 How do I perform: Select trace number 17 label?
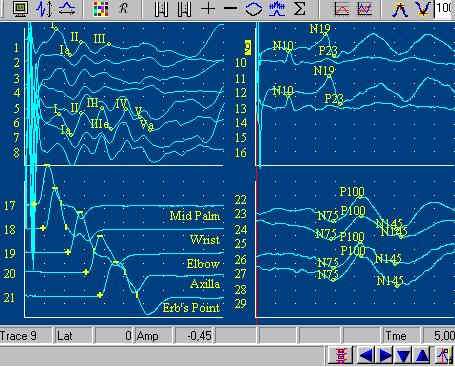point(10,205)
